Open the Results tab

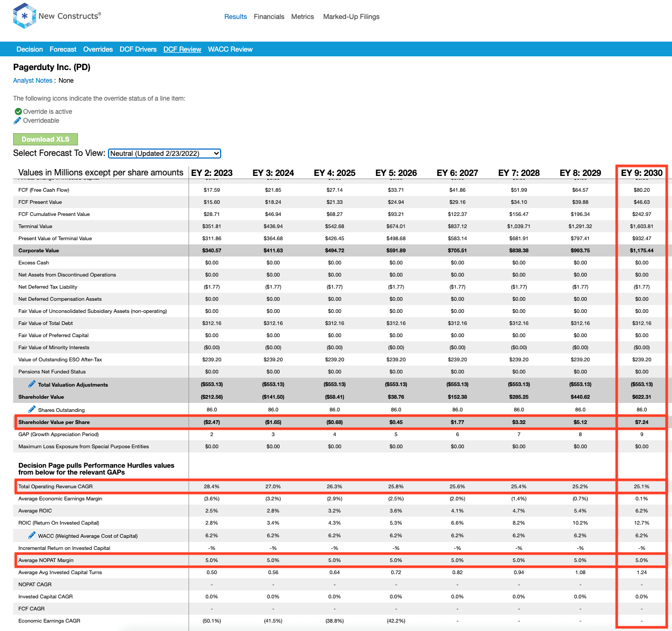pos(235,17)
